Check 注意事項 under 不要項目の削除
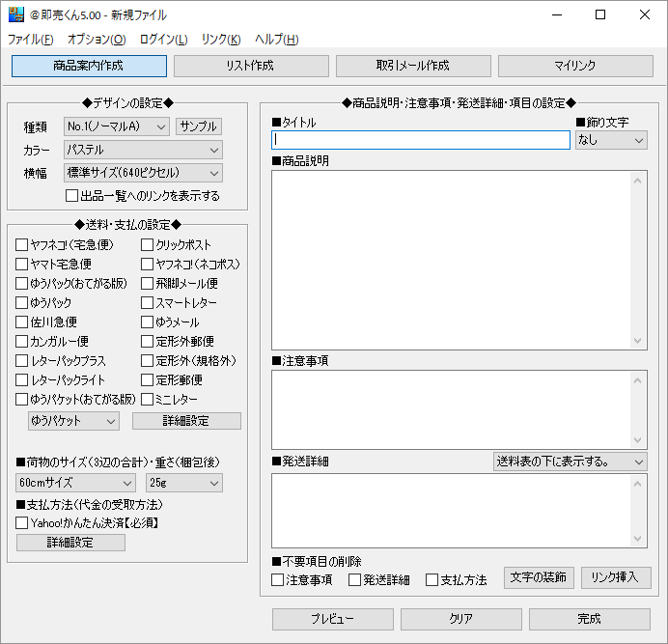This screenshot has width=668, height=644. pos(278,580)
